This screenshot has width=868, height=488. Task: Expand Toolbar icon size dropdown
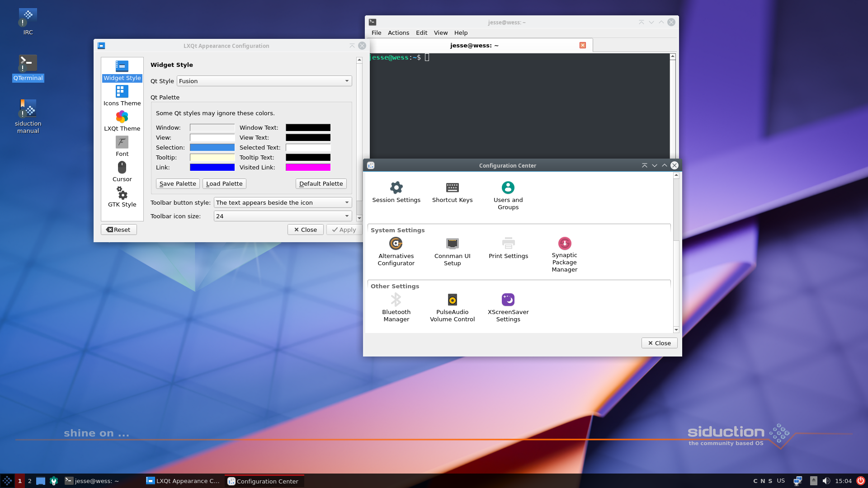[283, 216]
